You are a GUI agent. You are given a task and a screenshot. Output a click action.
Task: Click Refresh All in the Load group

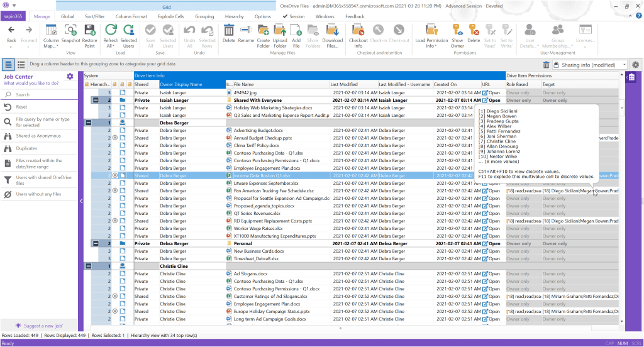[x=111, y=36]
